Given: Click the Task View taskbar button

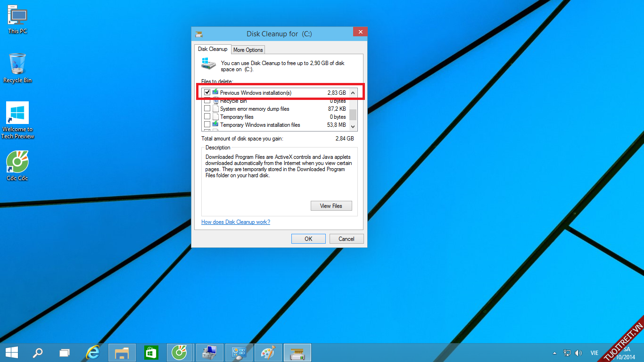Looking at the screenshot, I should [65, 352].
